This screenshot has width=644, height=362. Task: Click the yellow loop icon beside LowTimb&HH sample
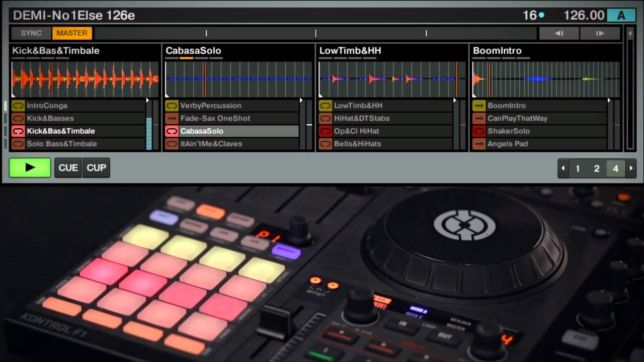tap(326, 106)
